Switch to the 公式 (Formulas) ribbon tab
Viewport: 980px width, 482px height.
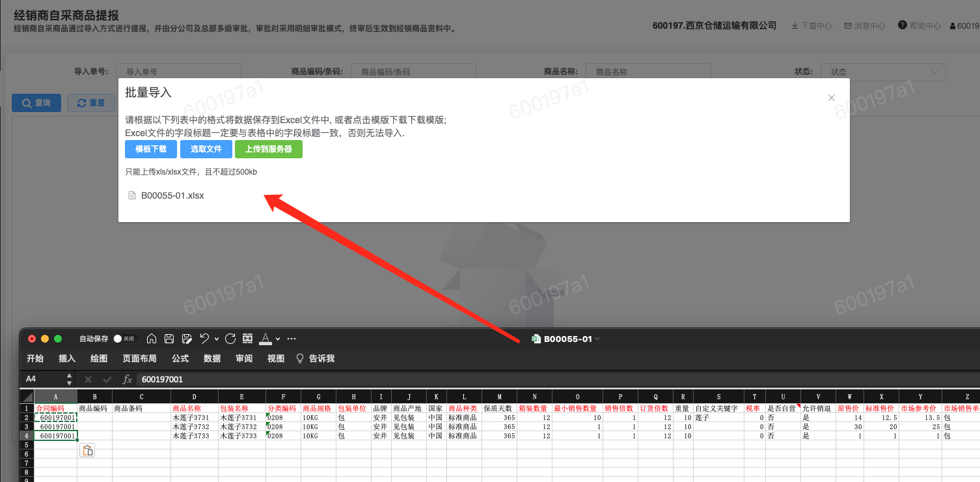180,358
